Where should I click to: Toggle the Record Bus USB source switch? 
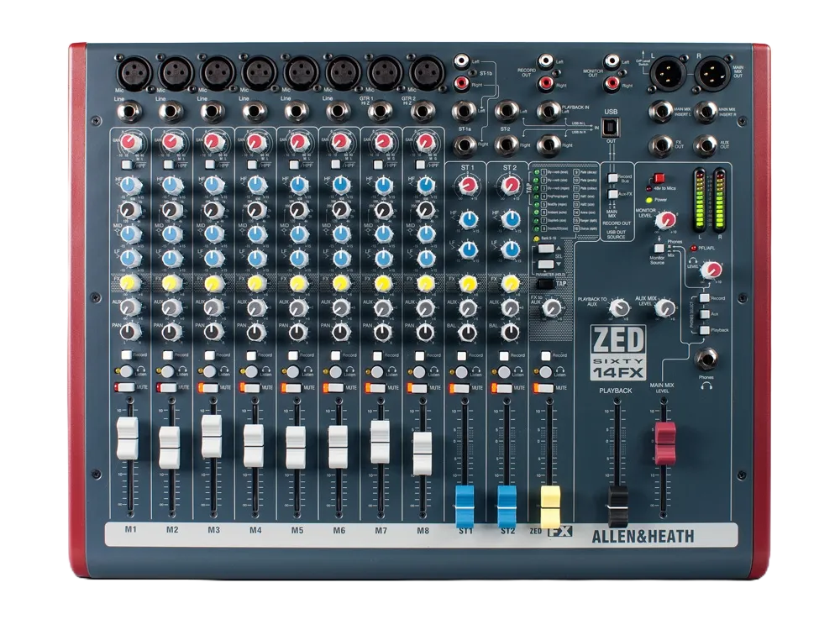click(612, 176)
